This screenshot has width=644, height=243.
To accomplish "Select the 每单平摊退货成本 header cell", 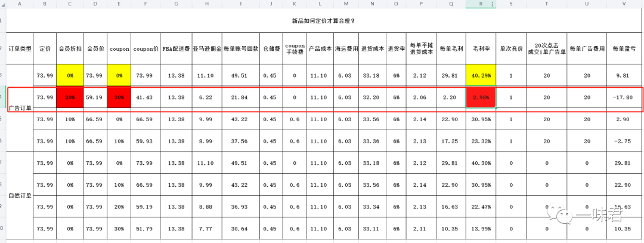I will [422, 48].
